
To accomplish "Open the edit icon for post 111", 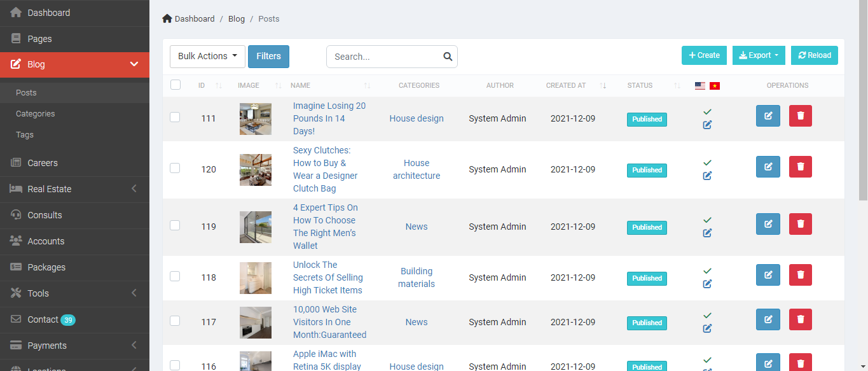I will (768, 116).
